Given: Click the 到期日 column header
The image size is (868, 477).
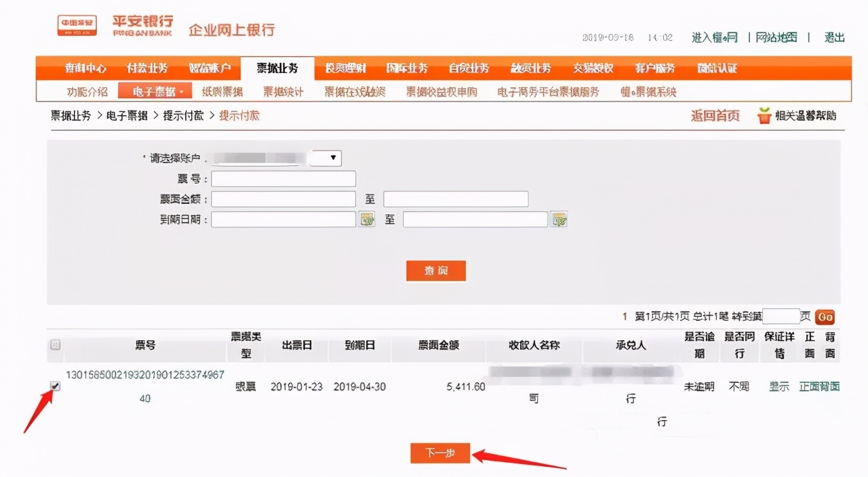Looking at the screenshot, I should [360, 345].
